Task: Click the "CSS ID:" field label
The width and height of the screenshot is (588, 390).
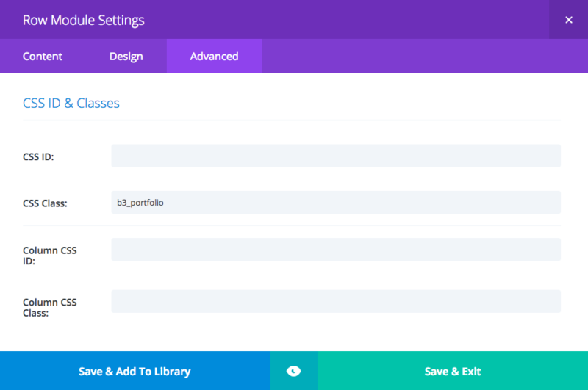Action: (x=39, y=156)
